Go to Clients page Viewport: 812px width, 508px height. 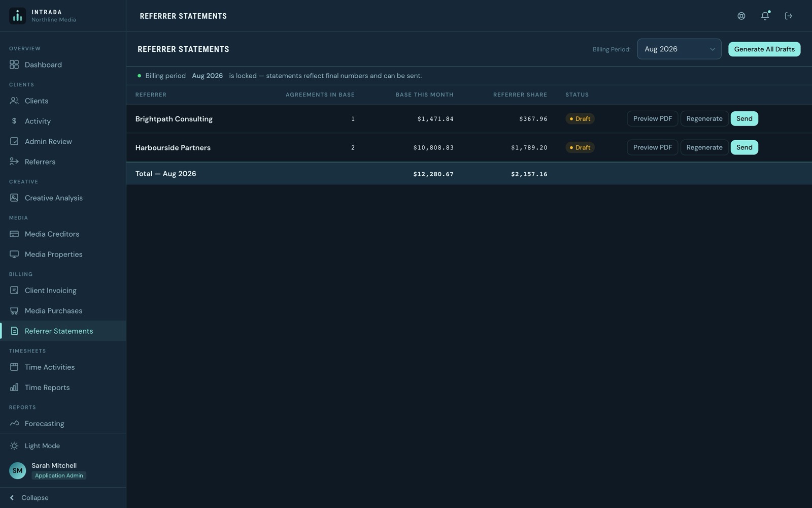[63, 101]
